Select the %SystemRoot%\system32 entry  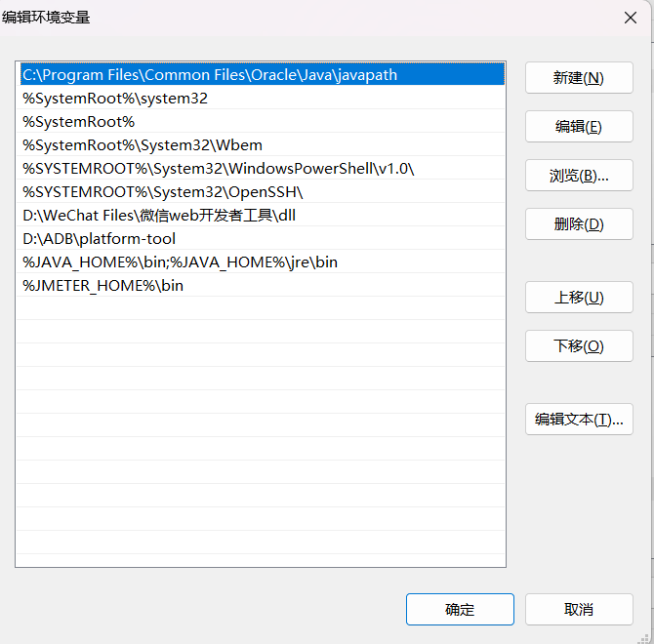(x=261, y=99)
